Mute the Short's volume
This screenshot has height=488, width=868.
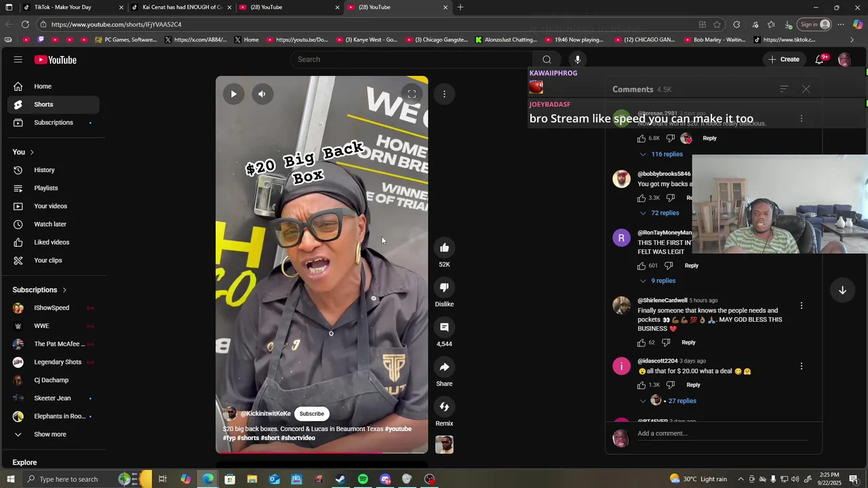[x=262, y=94]
